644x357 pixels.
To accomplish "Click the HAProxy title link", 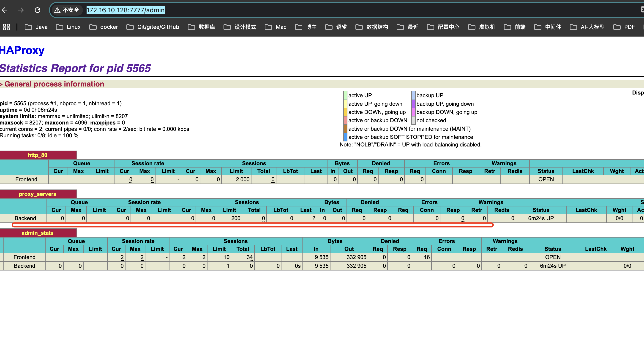I will (x=22, y=50).
